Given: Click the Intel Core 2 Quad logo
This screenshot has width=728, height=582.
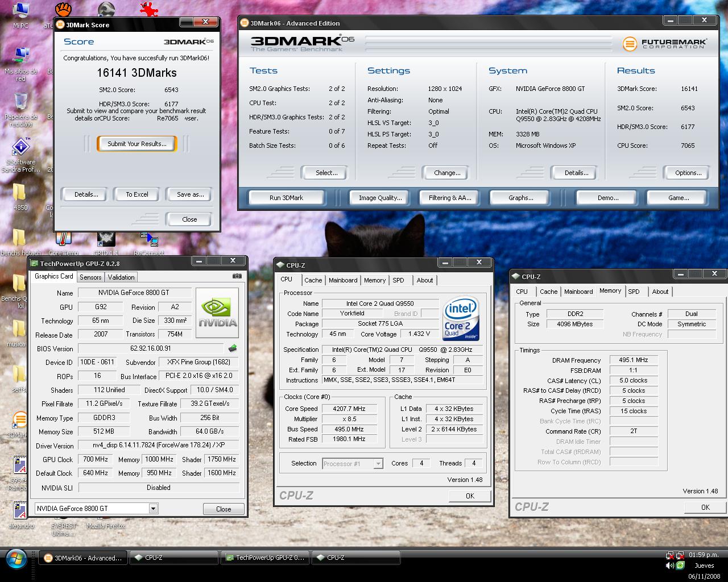Looking at the screenshot, I should click(x=461, y=318).
